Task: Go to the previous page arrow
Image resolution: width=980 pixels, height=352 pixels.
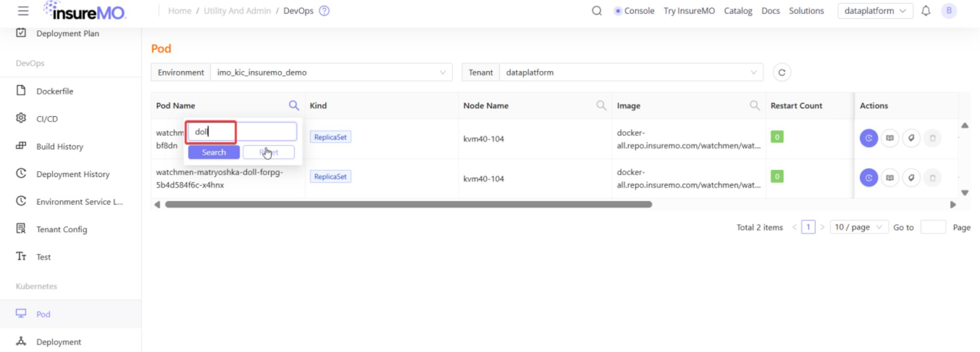Action: (x=794, y=227)
